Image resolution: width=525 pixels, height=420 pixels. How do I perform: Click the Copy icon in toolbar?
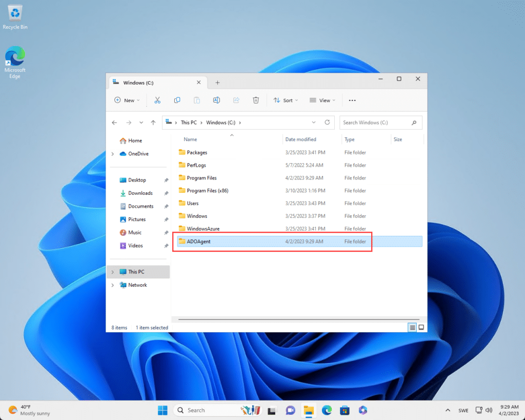tap(177, 100)
